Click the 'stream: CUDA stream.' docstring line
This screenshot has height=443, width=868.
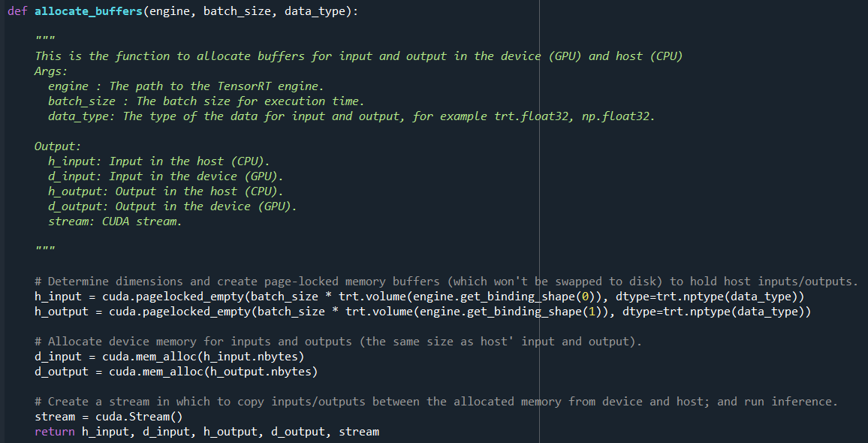pyautogui.click(x=115, y=221)
